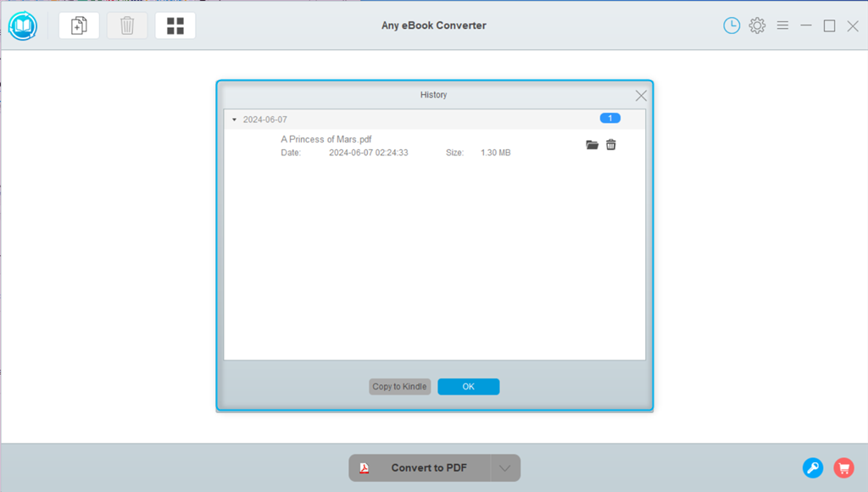Delete the A Princess of Mars.pdf history entry
Image resolution: width=868 pixels, height=492 pixels.
click(x=610, y=144)
